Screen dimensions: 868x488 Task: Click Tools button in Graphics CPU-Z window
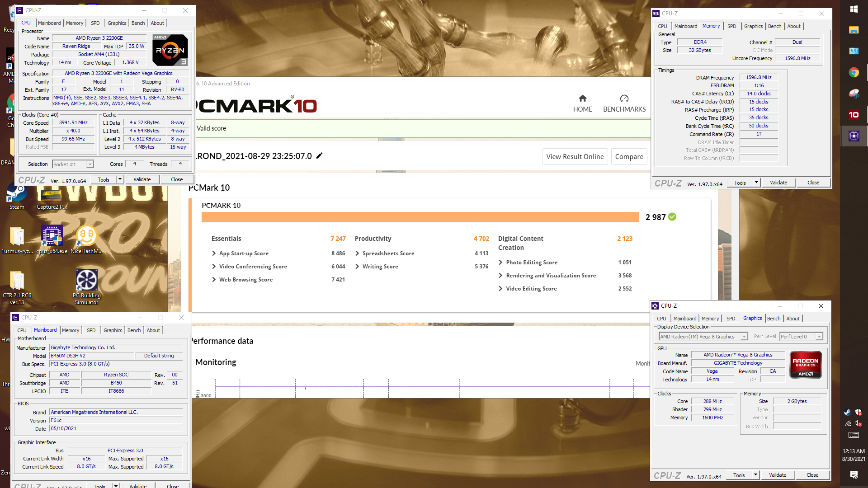[739, 475]
